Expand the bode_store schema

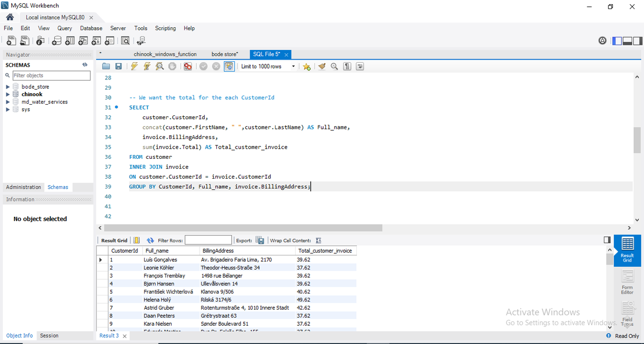8,86
